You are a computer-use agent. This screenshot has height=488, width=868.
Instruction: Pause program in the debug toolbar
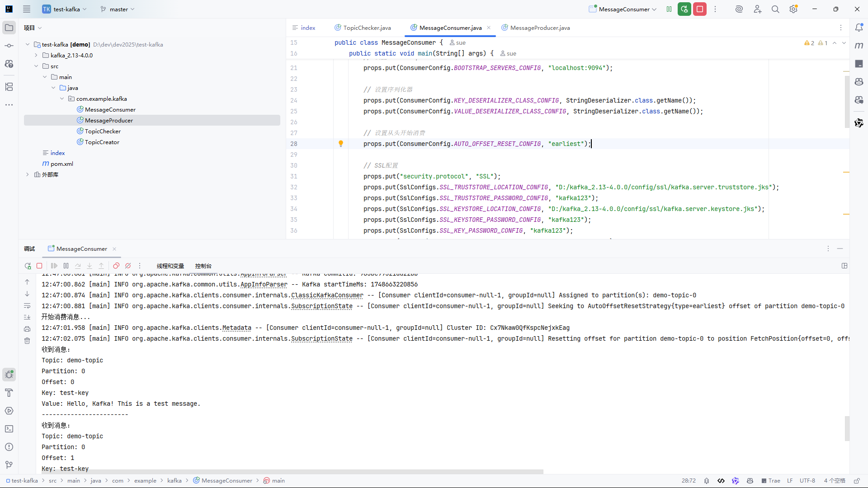(x=66, y=266)
